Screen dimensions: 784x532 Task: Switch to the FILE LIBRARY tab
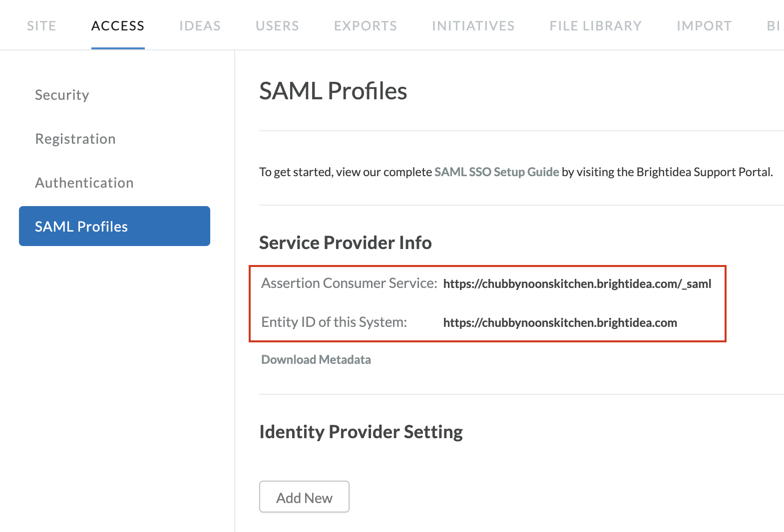(x=595, y=26)
